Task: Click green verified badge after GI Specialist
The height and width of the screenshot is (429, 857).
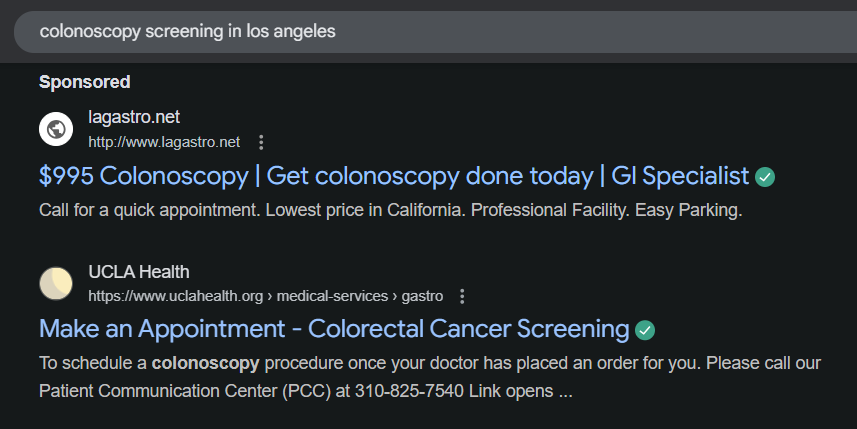Action: click(765, 177)
